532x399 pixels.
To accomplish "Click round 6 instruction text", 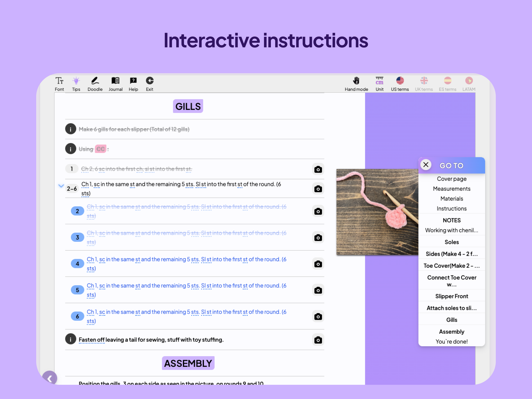I will 186,316.
